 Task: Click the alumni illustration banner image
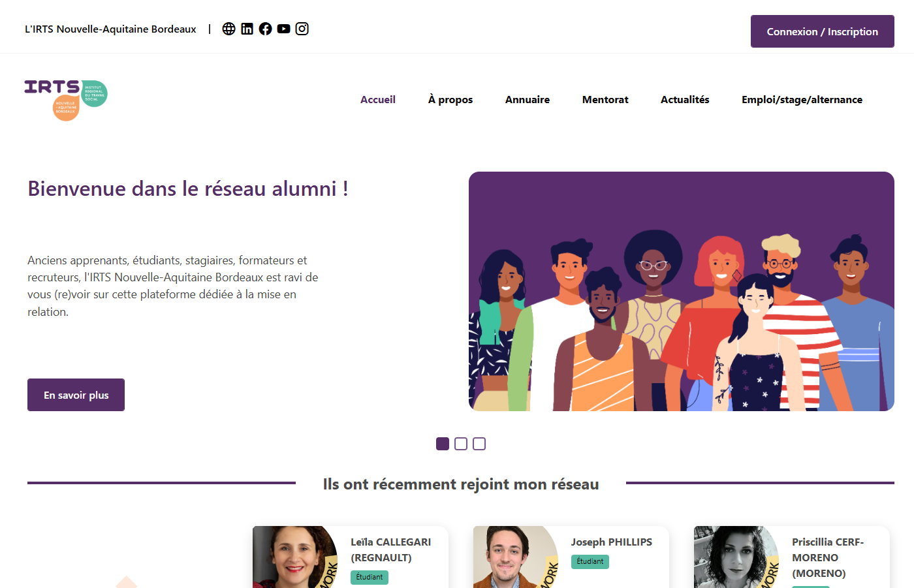pos(682,291)
